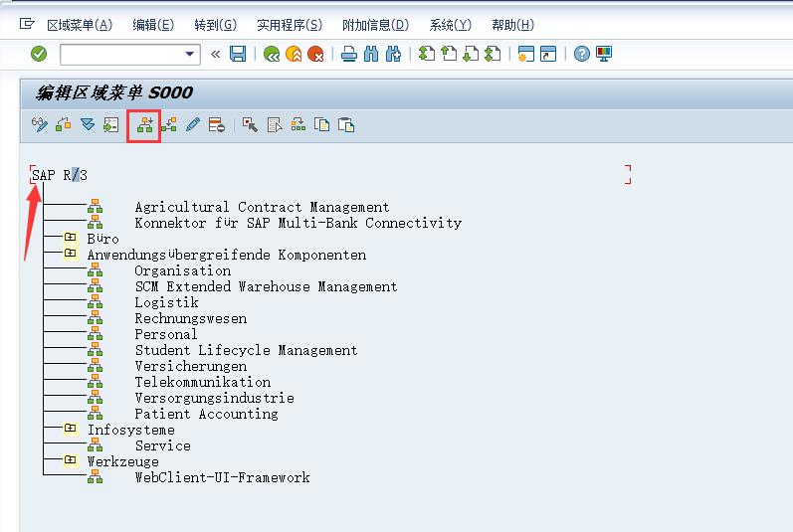Screen dimensions: 793x532
Task: Expand the Werkzeuge folder node
Action: pyautogui.click(x=70, y=461)
